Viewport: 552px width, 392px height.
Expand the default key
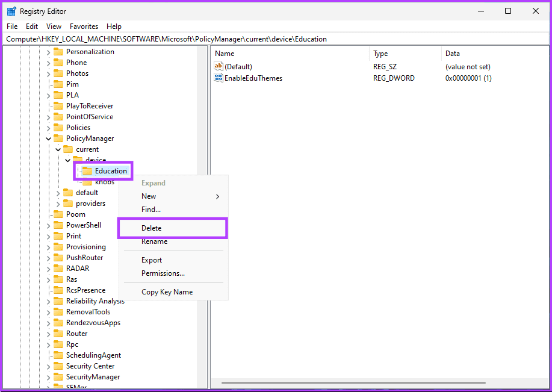(58, 193)
